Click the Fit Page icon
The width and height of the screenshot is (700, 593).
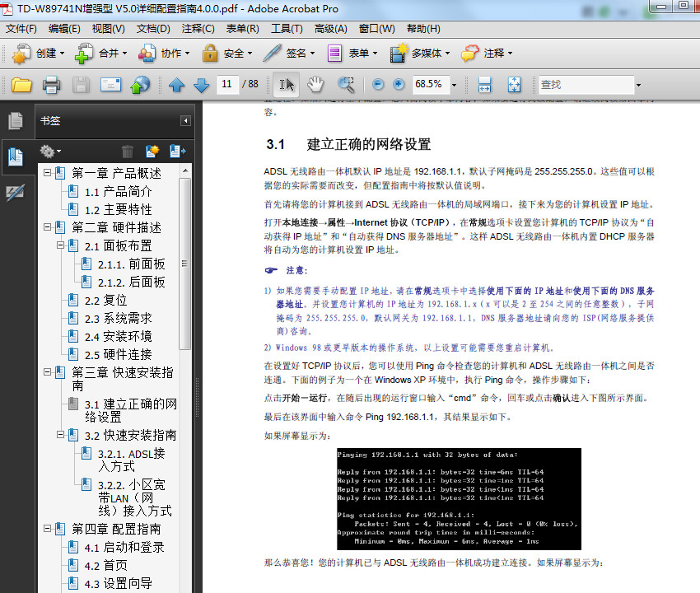click(514, 84)
